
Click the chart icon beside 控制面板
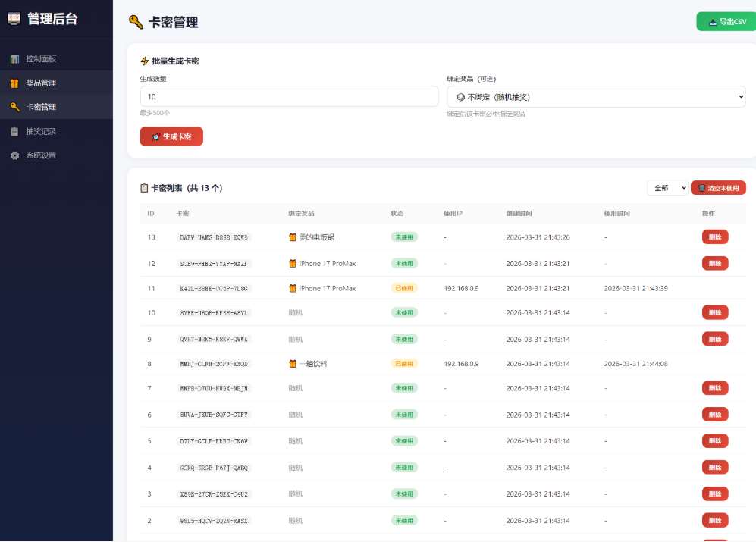coord(14,59)
